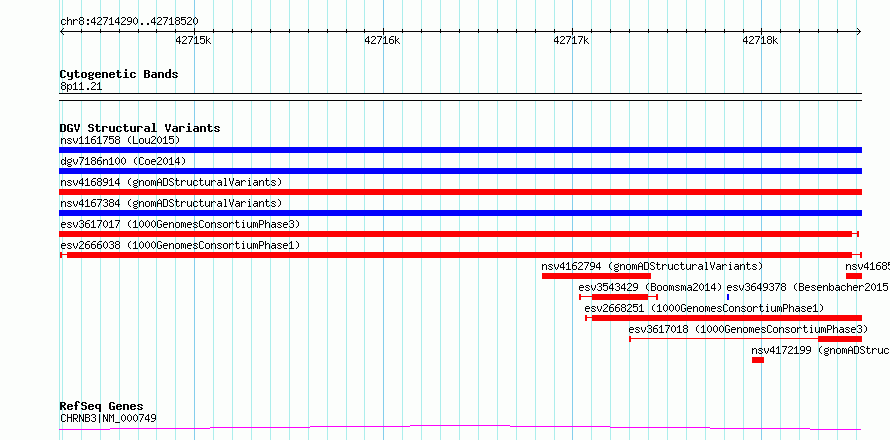Open the DGV Structural Variants track heading
890x440 pixels.
coord(140,128)
